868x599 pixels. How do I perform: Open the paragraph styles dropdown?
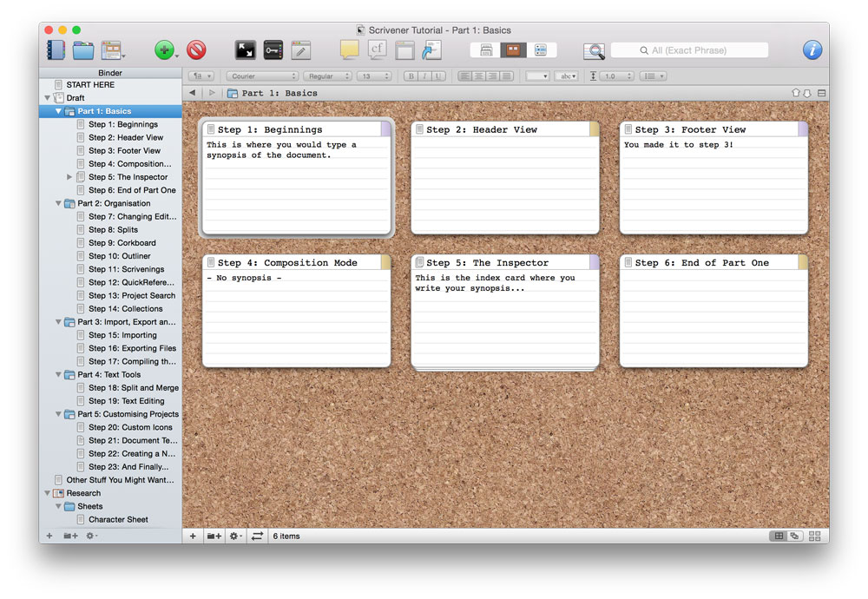201,76
